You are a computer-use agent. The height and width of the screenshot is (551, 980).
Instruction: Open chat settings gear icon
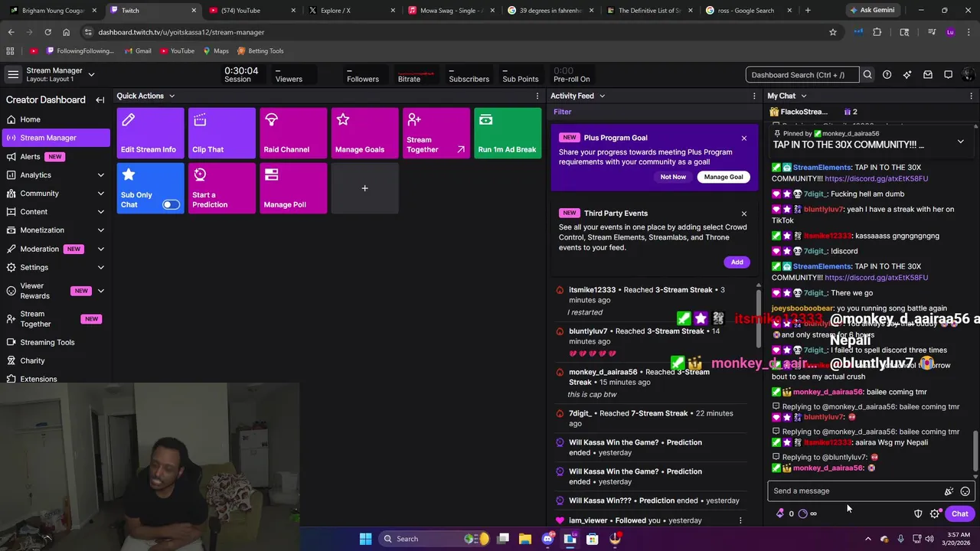(935, 514)
